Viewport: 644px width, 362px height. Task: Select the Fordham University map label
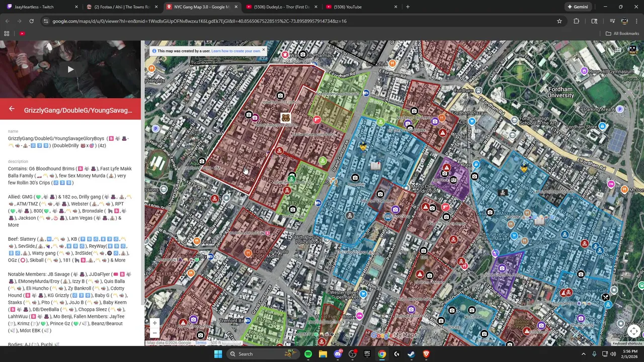click(560, 93)
